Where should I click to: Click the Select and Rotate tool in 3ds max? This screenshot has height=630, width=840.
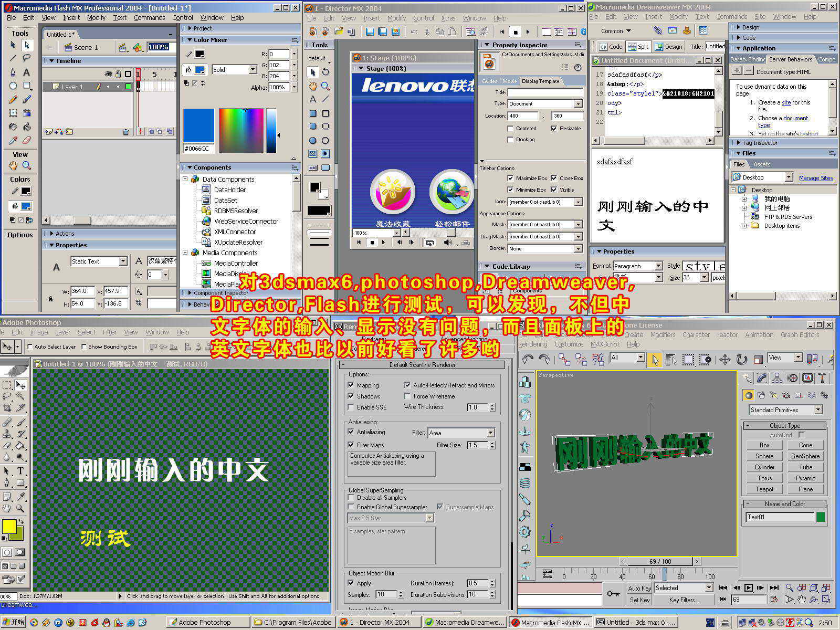pos(741,360)
